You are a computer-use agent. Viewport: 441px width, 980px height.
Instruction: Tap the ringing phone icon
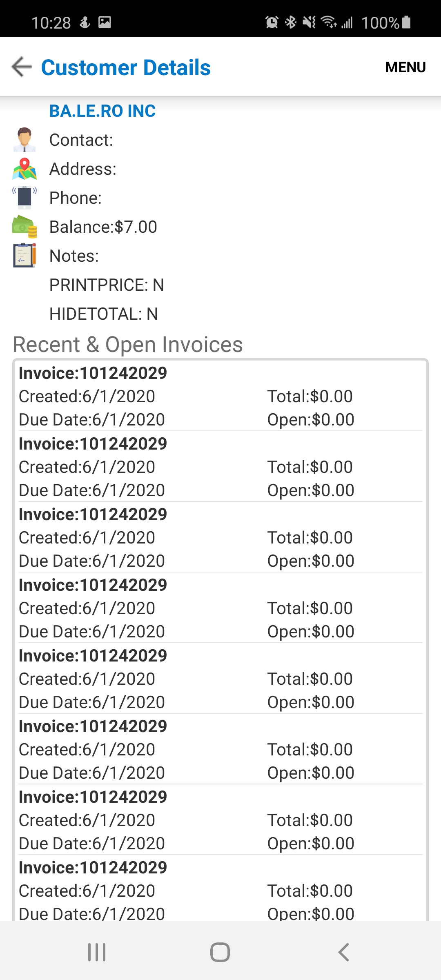point(24,198)
